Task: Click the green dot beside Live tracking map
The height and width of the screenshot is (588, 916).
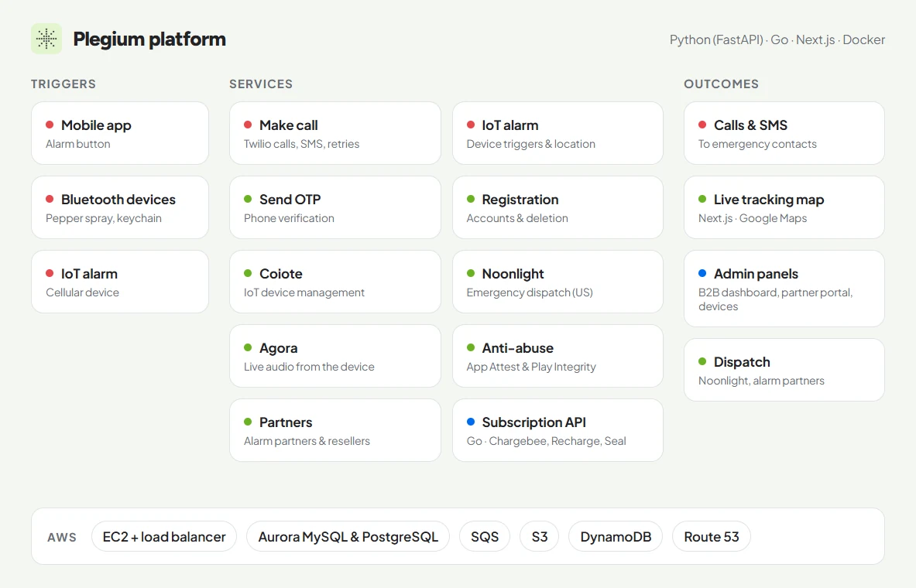Action: [702, 199]
